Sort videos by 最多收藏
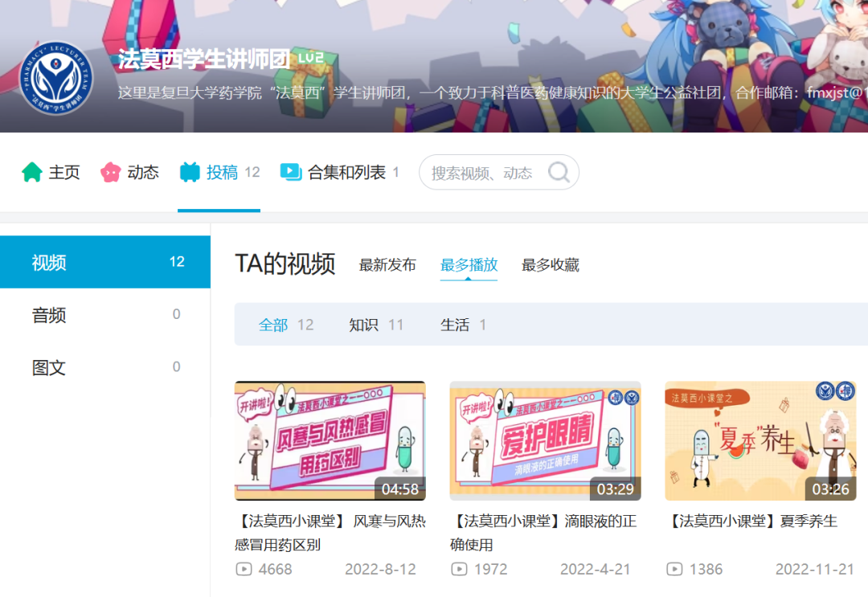This screenshot has width=868, height=597. click(551, 265)
